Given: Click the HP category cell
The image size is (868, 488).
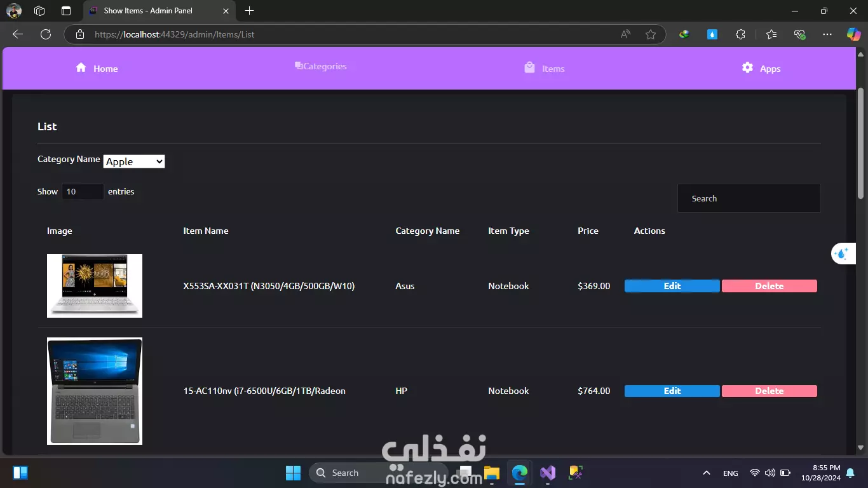Looking at the screenshot, I should [x=401, y=391].
